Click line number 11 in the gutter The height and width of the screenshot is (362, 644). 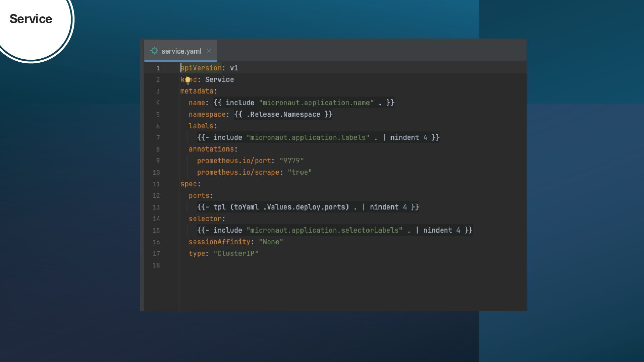pos(156,184)
